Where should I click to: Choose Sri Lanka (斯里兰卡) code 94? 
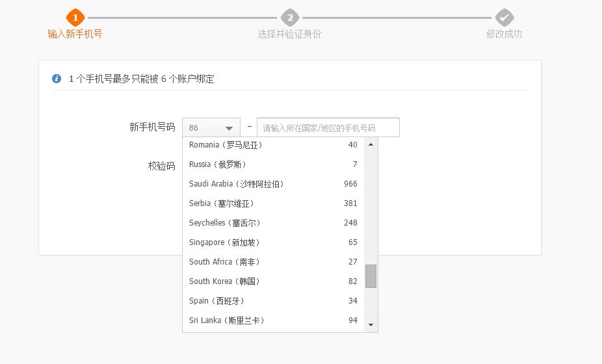tap(273, 320)
